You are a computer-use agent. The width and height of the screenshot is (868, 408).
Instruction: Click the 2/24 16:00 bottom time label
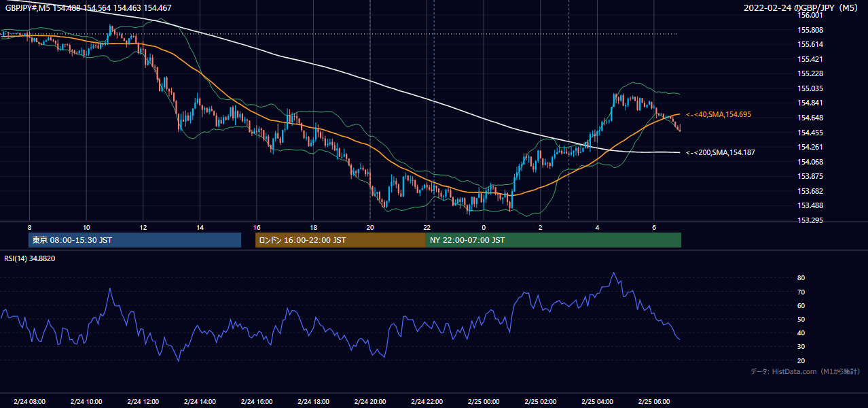pos(257,401)
